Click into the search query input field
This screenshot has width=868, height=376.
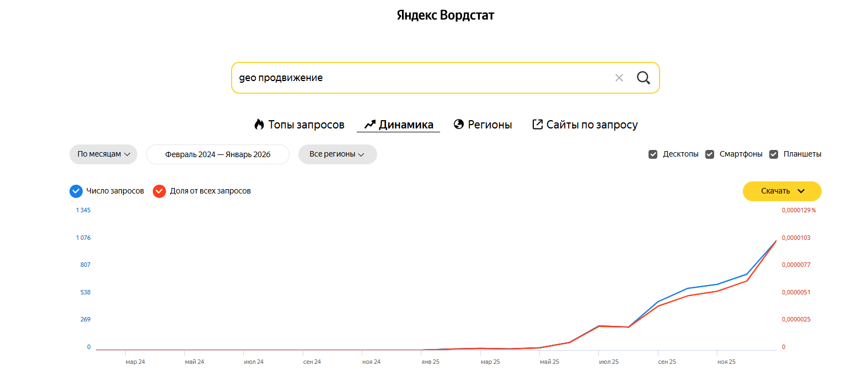419,78
